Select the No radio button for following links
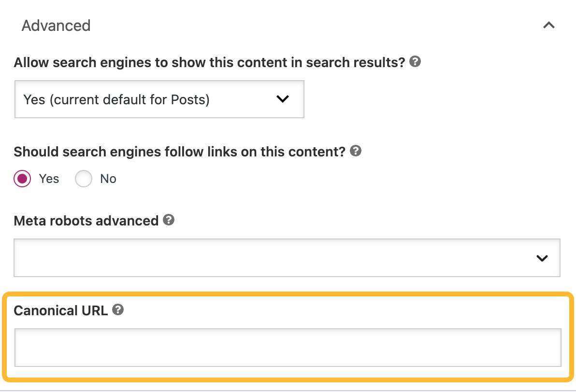This screenshot has width=576, height=392. coord(84,179)
